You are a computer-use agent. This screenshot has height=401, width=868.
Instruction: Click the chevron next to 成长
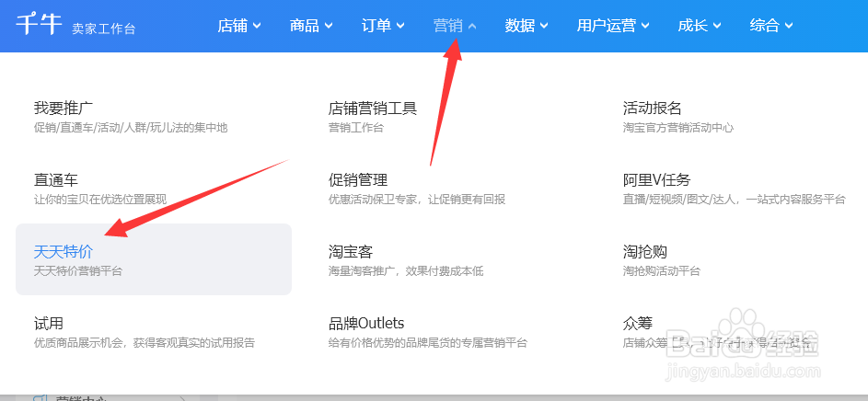[x=717, y=26]
